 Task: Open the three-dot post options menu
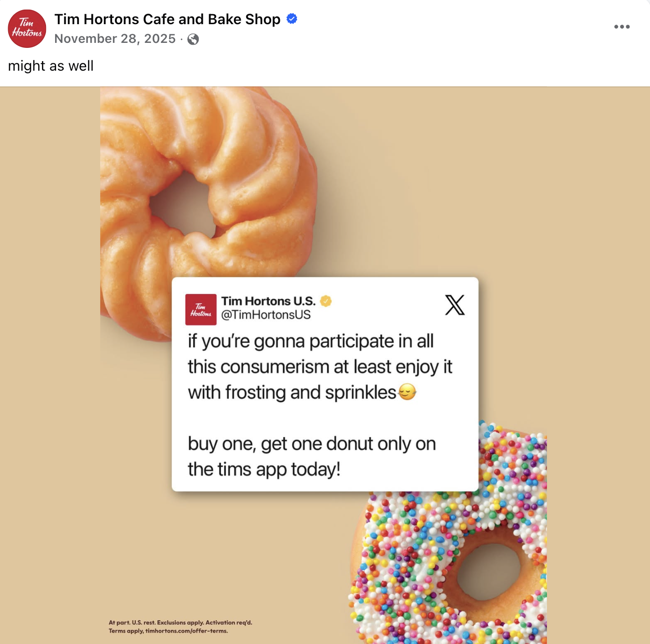tap(622, 26)
